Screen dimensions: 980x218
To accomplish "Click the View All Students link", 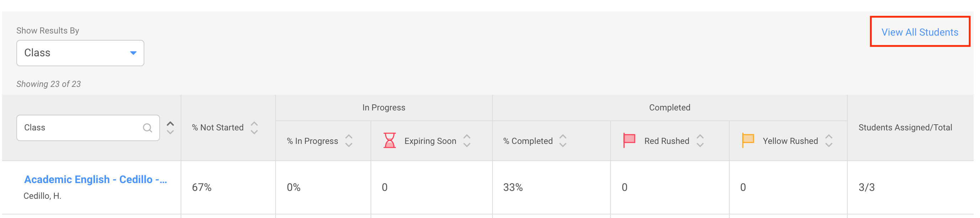I will (920, 32).
